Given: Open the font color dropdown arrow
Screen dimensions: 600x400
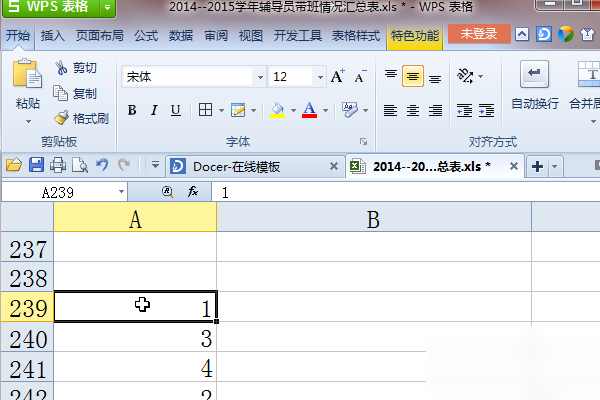Looking at the screenshot, I should click(325, 111).
